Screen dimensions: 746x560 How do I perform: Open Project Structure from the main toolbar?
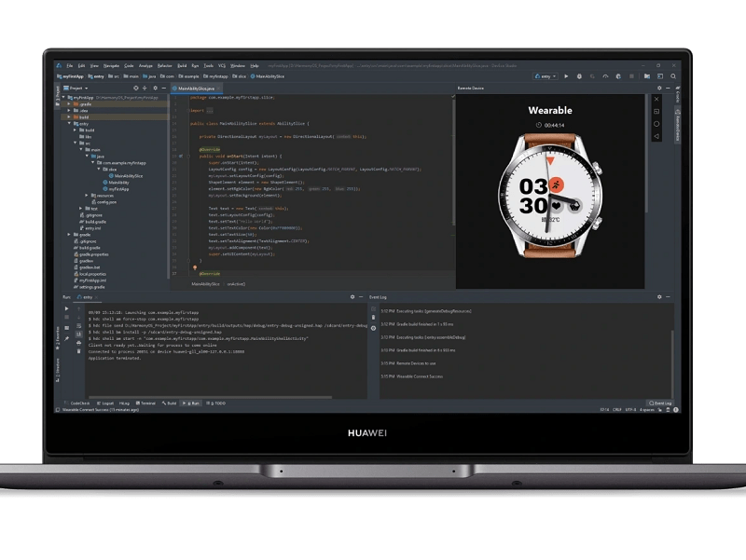point(647,76)
